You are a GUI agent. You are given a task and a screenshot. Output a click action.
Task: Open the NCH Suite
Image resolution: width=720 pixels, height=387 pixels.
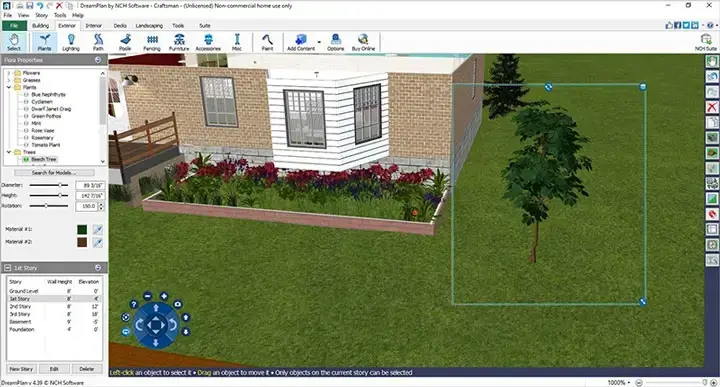[706, 42]
